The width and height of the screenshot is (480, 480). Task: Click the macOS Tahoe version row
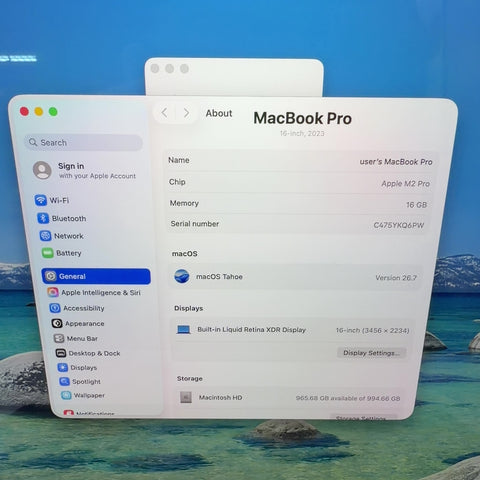(x=296, y=277)
